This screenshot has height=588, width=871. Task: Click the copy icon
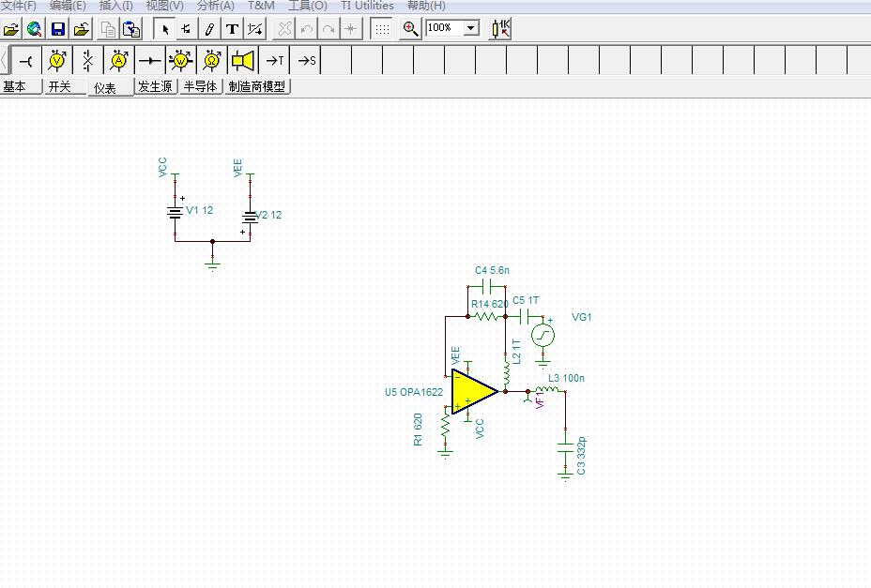click(108, 29)
